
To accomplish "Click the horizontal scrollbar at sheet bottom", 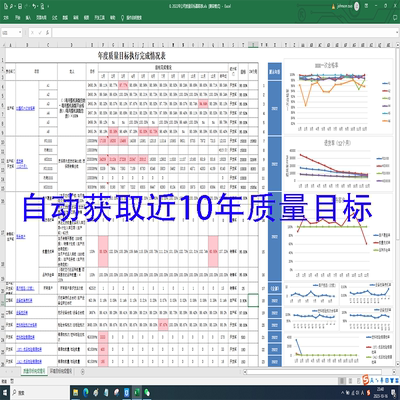I will pos(314,371).
